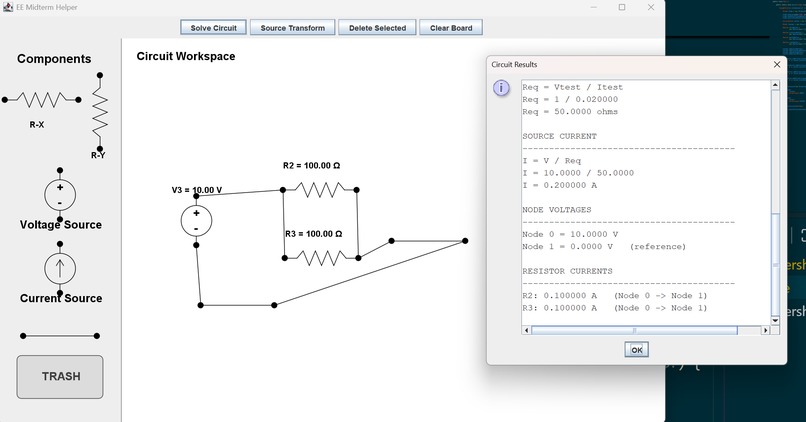Minimize the EE Midterm Helper window

[x=594, y=7]
